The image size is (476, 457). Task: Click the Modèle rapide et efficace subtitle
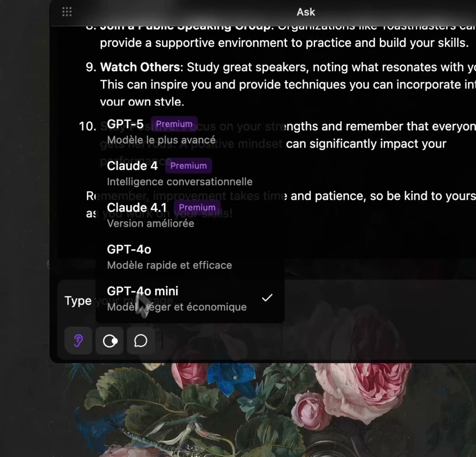point(169,265)
